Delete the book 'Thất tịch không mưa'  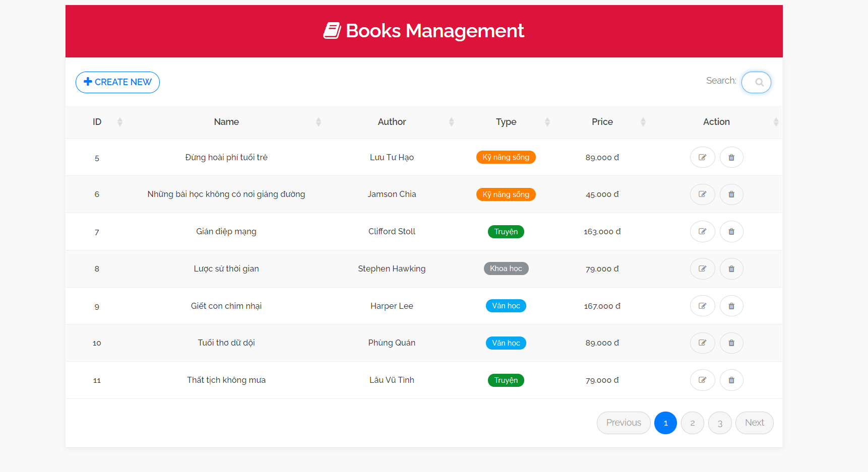pos(731,380)
